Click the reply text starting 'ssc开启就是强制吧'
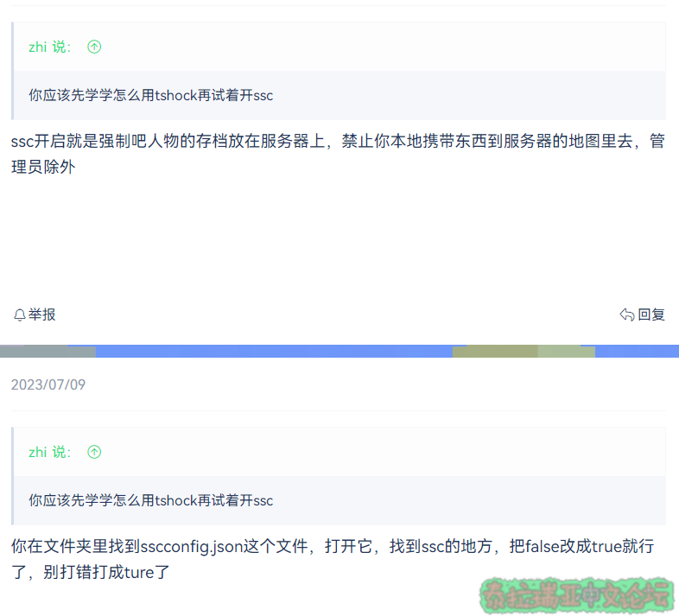Screen dimensions: 679x616 pos(338,154)
